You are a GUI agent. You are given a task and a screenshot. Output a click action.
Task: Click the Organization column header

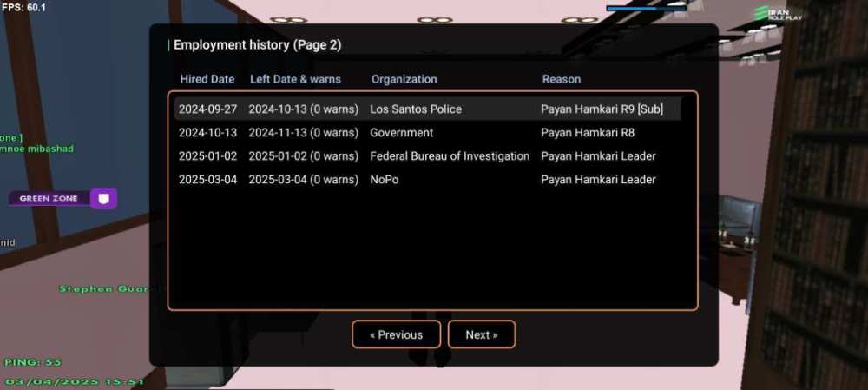404,79
